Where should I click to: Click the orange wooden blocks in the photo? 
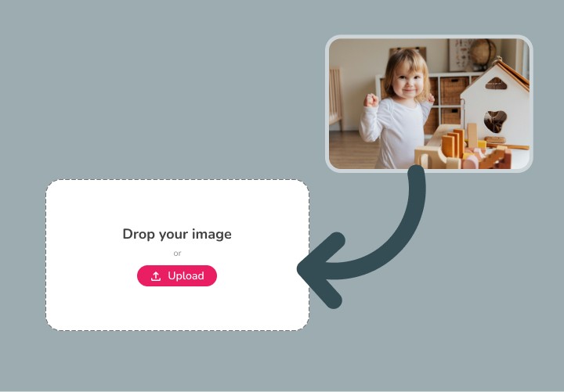454,143
